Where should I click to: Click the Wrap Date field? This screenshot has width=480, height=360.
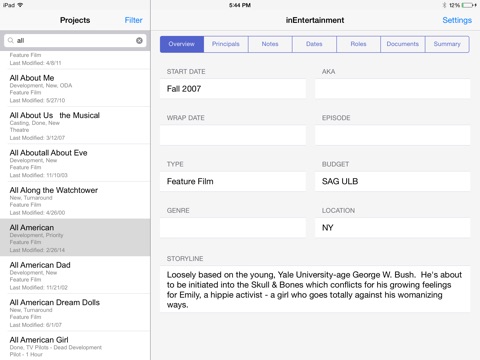233,135
